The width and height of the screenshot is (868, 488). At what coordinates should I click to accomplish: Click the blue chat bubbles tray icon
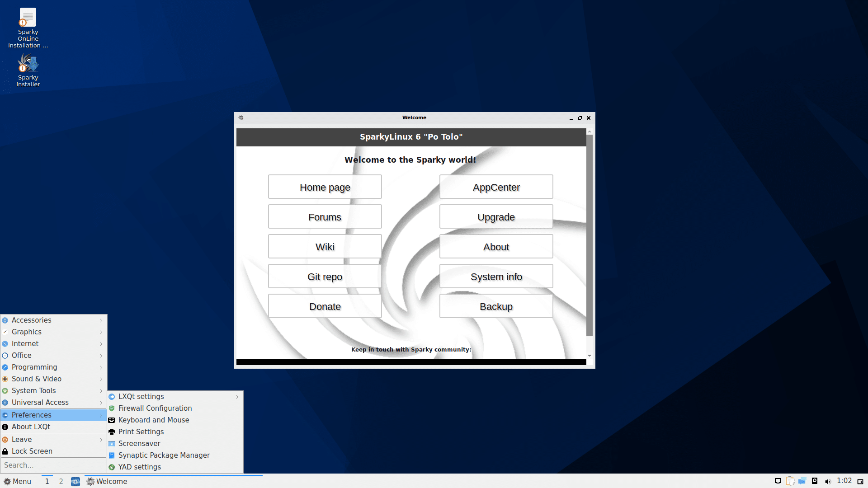click(802, 481)
